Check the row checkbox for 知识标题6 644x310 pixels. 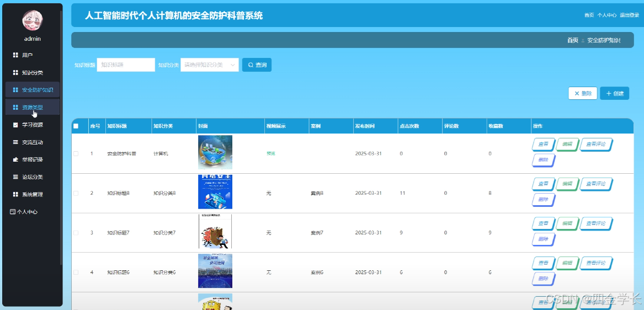pos(76,272)
